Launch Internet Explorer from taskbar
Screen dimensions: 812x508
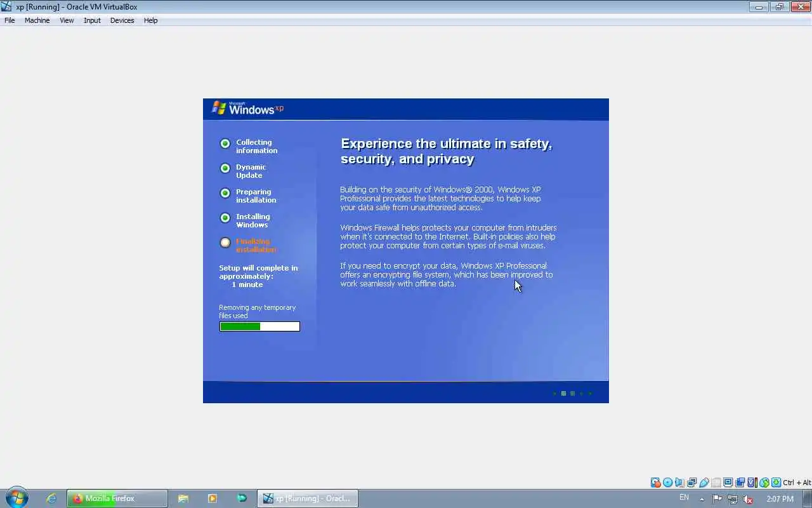tap(51, 498)
